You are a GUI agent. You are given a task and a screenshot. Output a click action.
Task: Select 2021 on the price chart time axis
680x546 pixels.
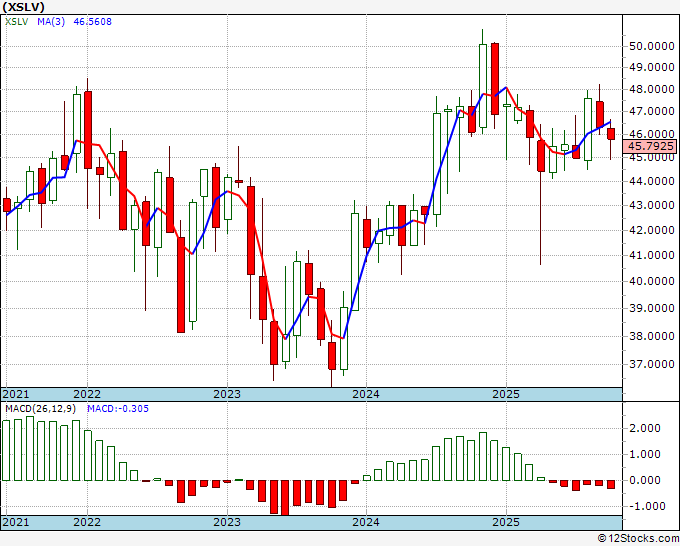coord(16,394)
